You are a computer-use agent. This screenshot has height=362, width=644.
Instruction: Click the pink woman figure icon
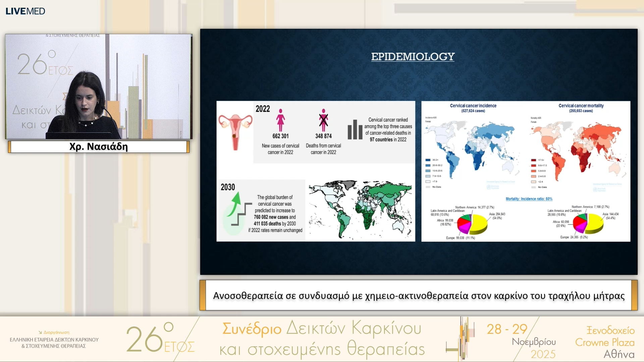click(x=280, y=120)
